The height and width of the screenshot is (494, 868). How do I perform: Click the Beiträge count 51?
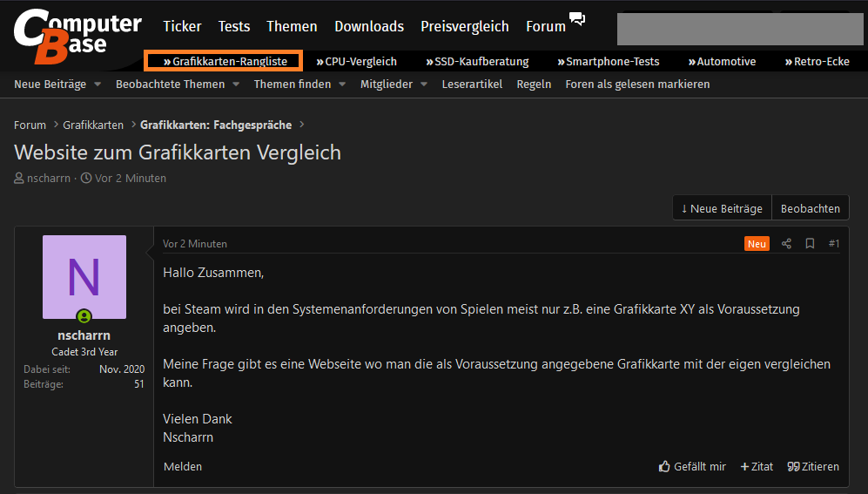(139, 384)
